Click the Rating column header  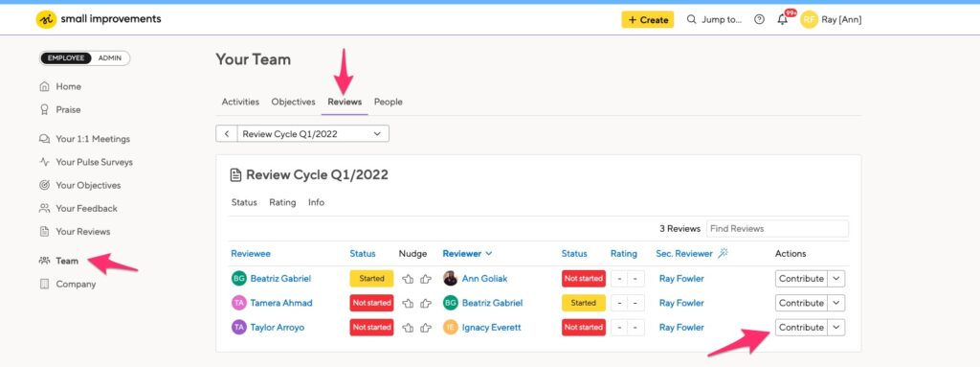pos(624,254)
